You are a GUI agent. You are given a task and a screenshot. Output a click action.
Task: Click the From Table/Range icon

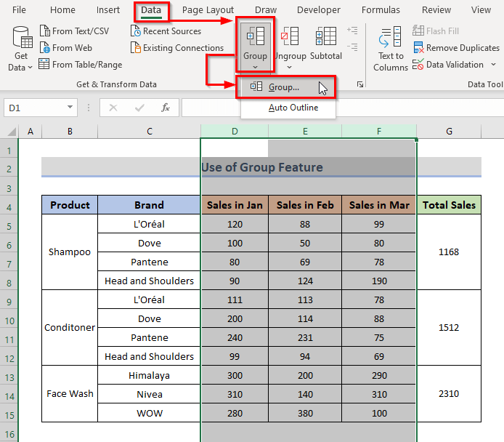coord(44,64)
